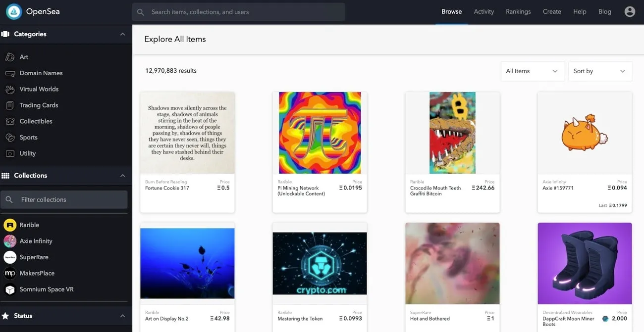
Task: Open the Activity page
Action: (x=483, y=11)
